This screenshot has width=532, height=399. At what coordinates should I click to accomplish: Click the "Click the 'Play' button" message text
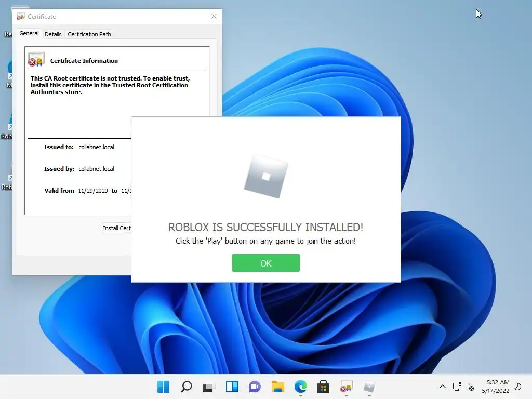tap(265, 241)
